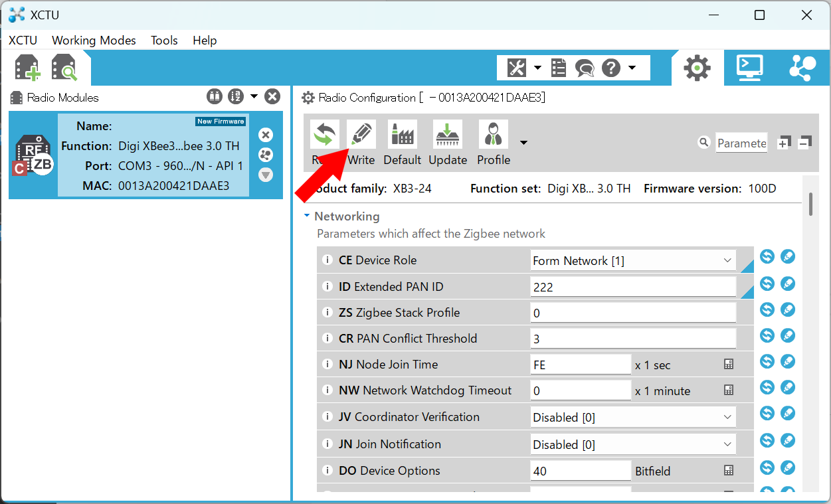Expand all sections with plus icon
The height and width of the screenshot is (504, 831).
click(x=784, y=142)
